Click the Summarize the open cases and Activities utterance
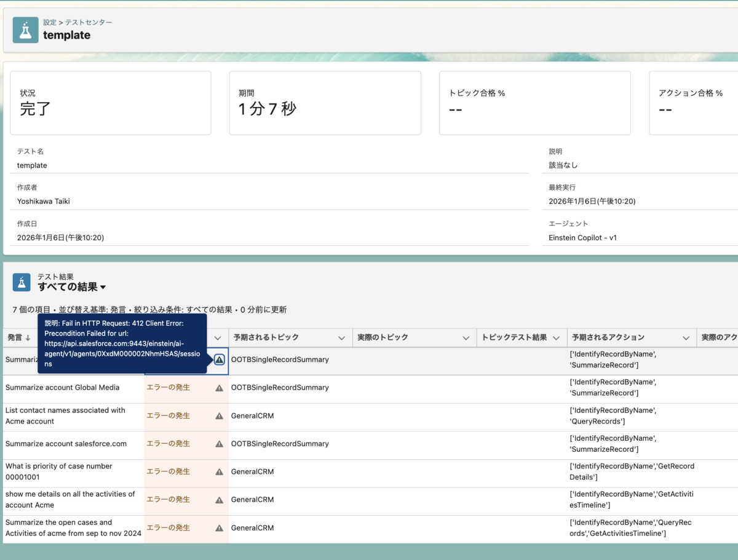Screen dimensions: 738x560 [x=74, y=528]
